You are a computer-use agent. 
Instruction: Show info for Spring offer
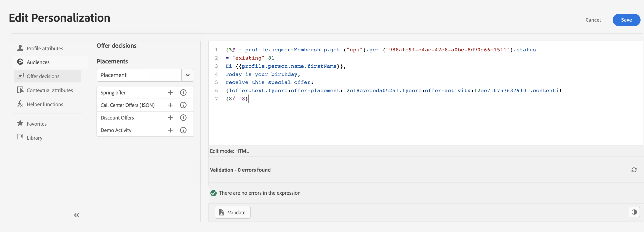[183, 93]
